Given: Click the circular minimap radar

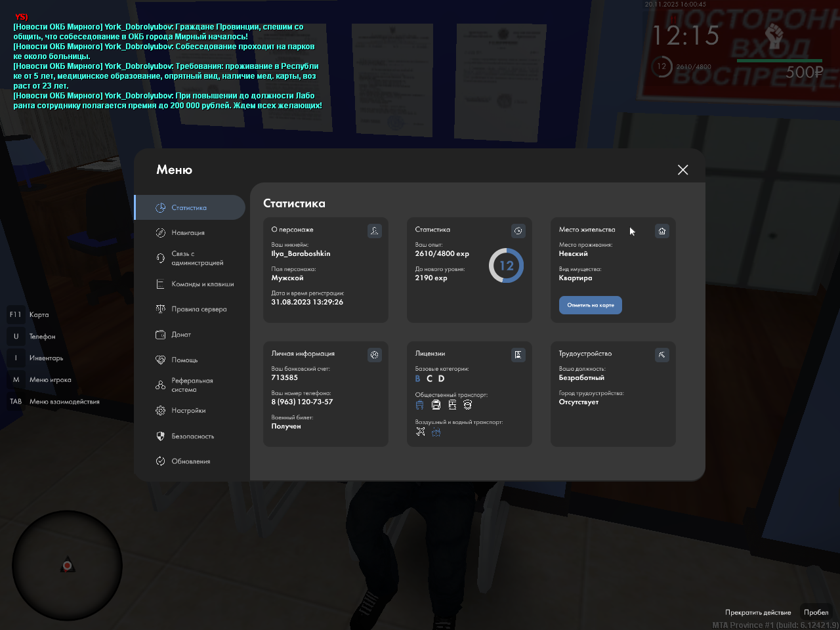Looking at the screenshot, I should 67,565.
